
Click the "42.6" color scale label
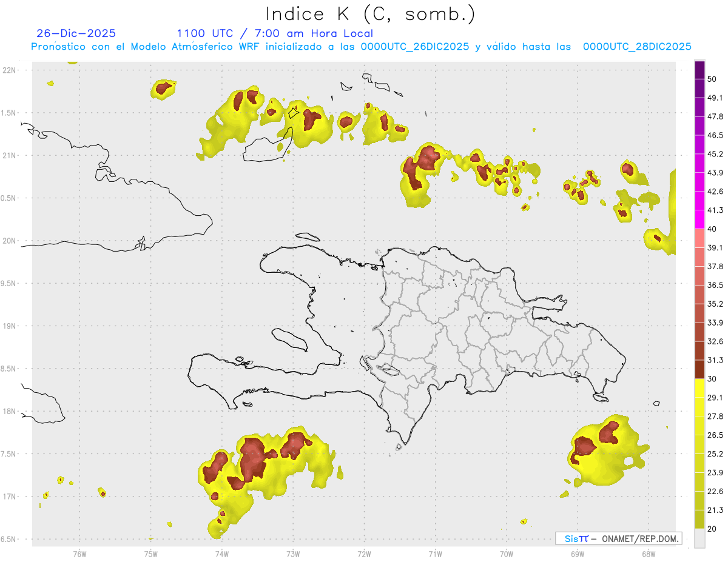pos(715,192)
